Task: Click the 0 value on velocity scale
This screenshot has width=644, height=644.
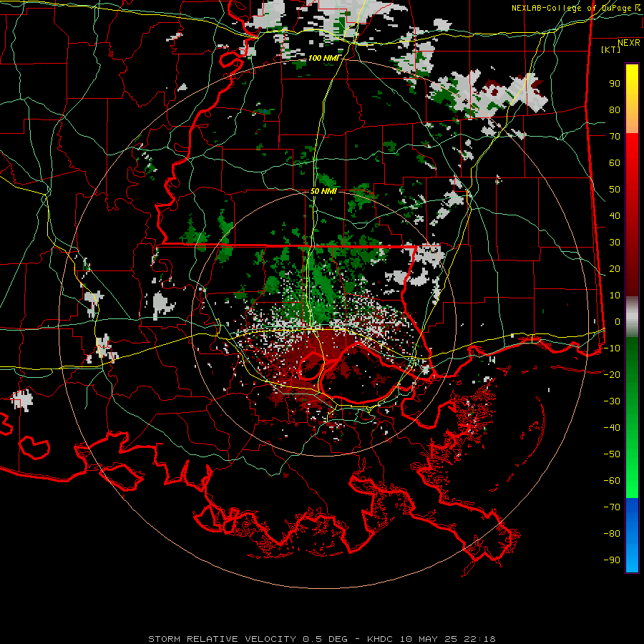Action: (618, 321)
